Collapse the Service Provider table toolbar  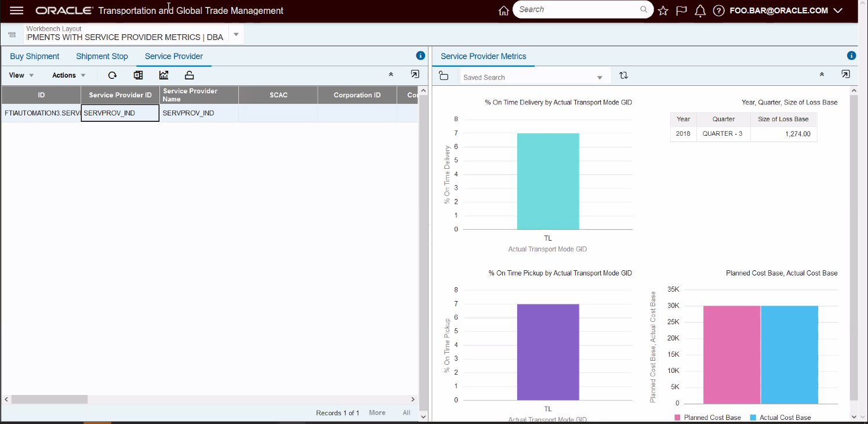(x=391, y=74)
